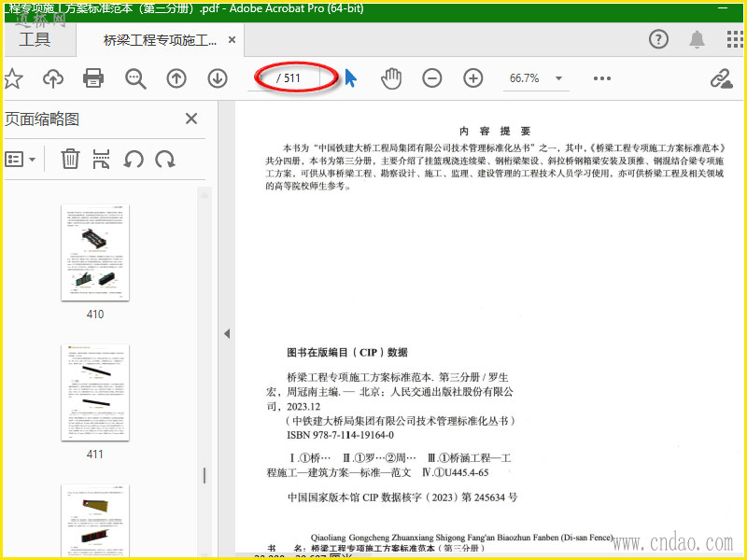Open the Help question mark menu

(658, 39)
